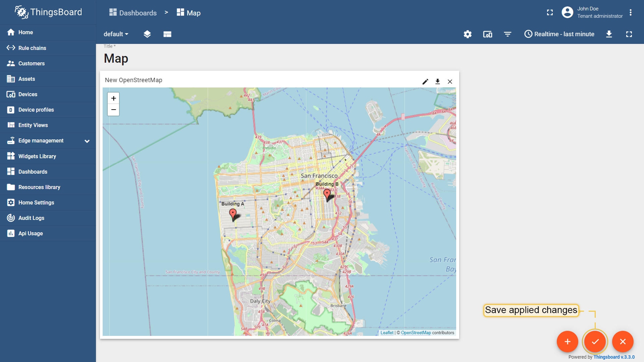Image resolution: width=644 pixels, height=362 pixels.
Task: Open Resources library in the sidebar
Action: click(x=48, y=187)
